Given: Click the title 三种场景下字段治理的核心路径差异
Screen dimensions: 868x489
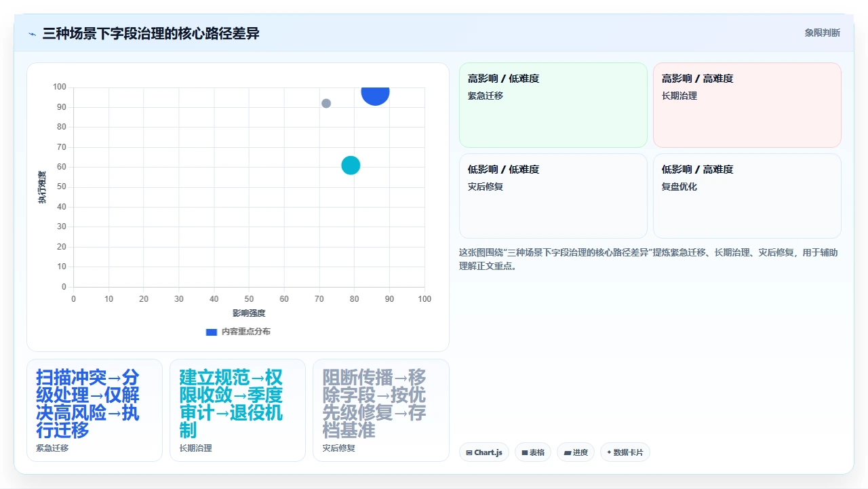Looking at the screenshot, I should [x=151, y=33].
